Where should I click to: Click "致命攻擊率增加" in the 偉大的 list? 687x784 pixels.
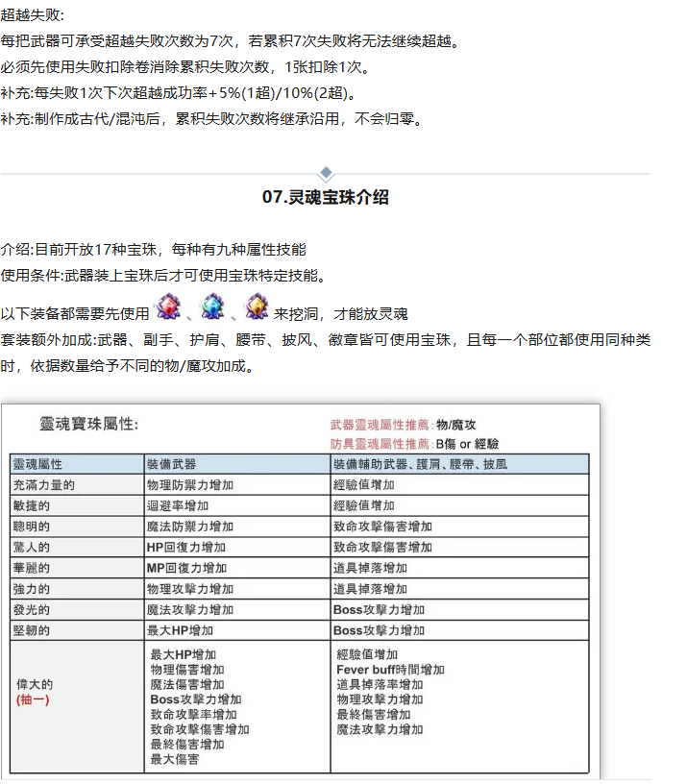193,715
